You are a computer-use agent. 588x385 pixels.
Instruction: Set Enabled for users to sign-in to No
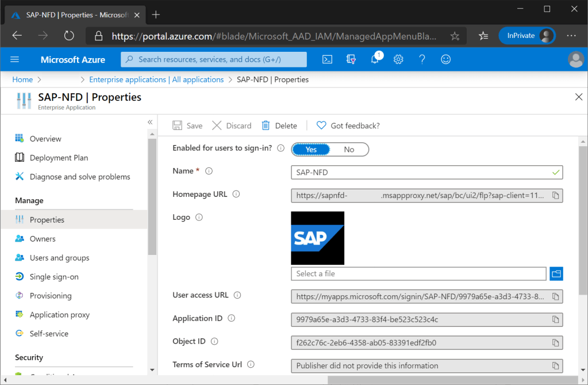point(349,150)
